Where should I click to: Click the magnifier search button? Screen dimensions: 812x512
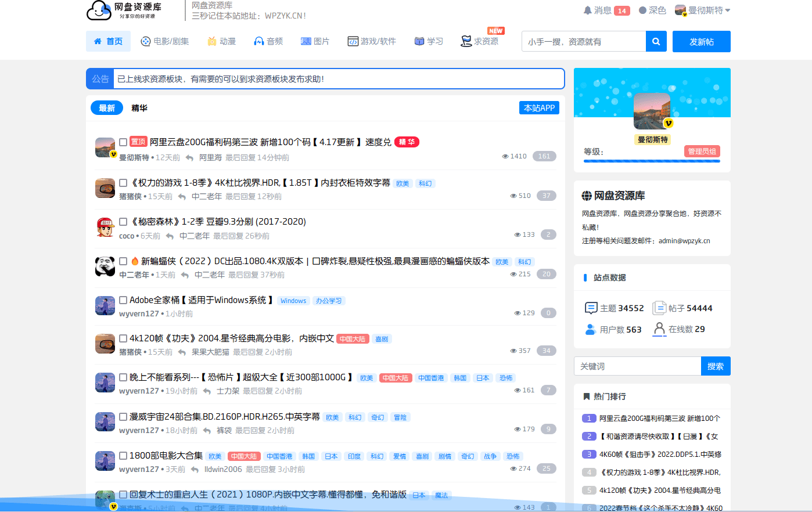pyautogui.click(x=656, y=41)
